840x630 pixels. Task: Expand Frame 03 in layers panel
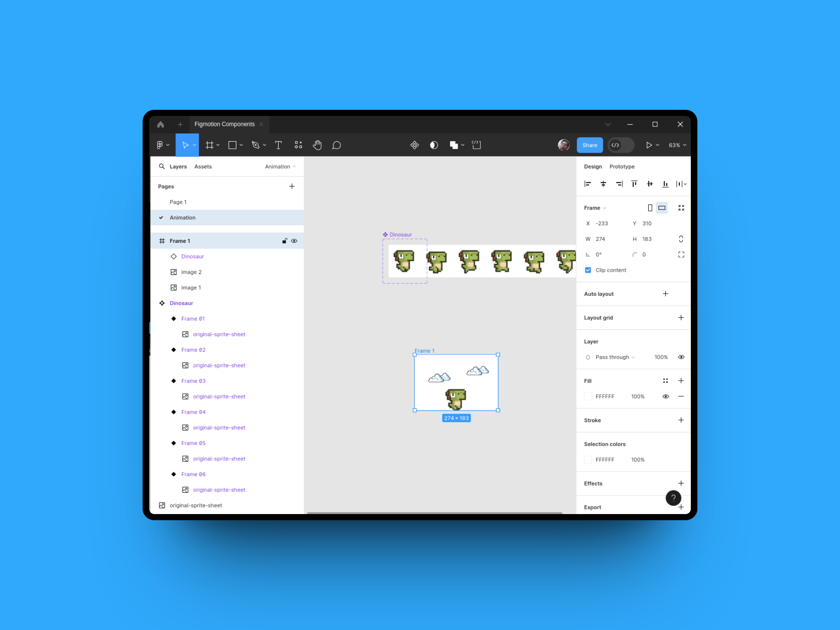click(x=164, y=381)
